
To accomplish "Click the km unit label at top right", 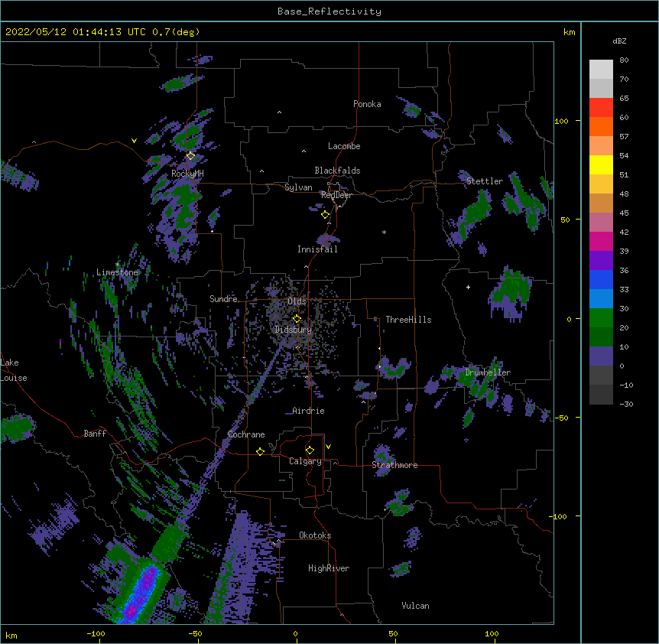I will click(x=569, y=32).
